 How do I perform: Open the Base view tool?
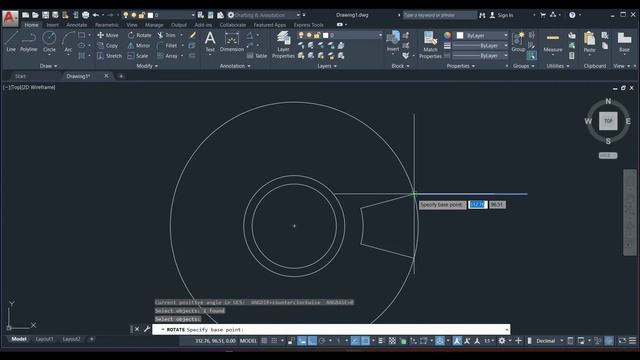point(624,42)
